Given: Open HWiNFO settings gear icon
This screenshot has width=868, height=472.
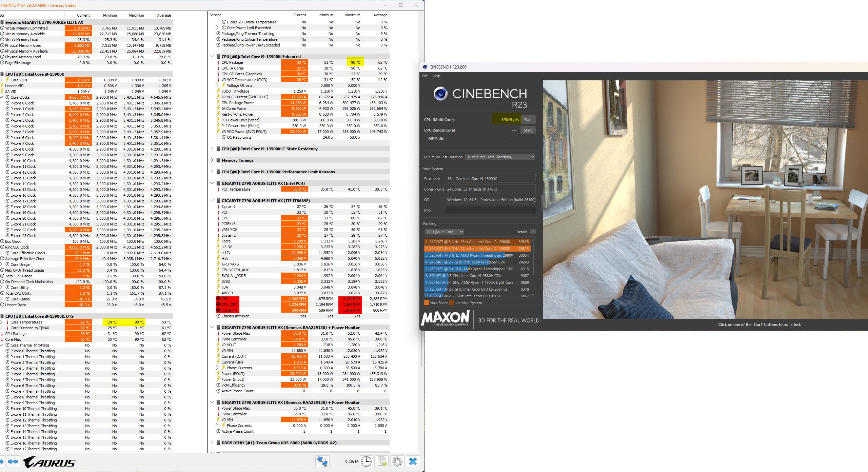Looking at the screenshot, I should tap(397, 461).
